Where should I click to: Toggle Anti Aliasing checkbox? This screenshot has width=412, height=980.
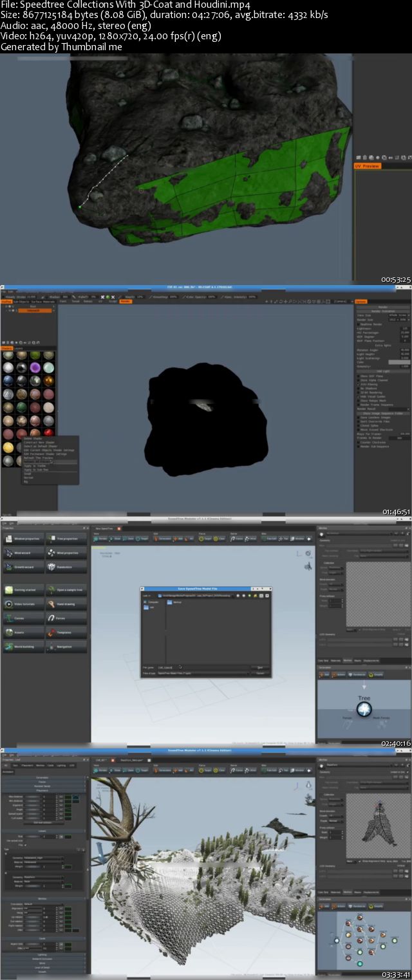(x=359, y=384)
